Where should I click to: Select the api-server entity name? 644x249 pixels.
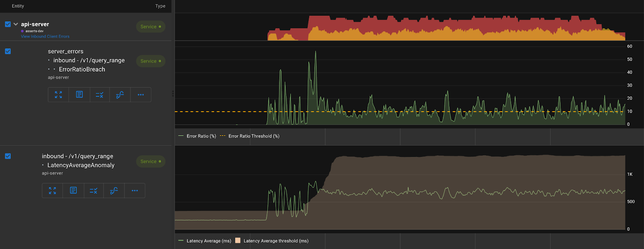(x=35, y=24)
